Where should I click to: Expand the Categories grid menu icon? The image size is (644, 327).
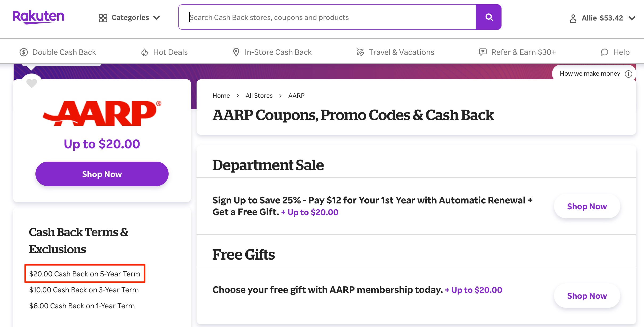103,18
